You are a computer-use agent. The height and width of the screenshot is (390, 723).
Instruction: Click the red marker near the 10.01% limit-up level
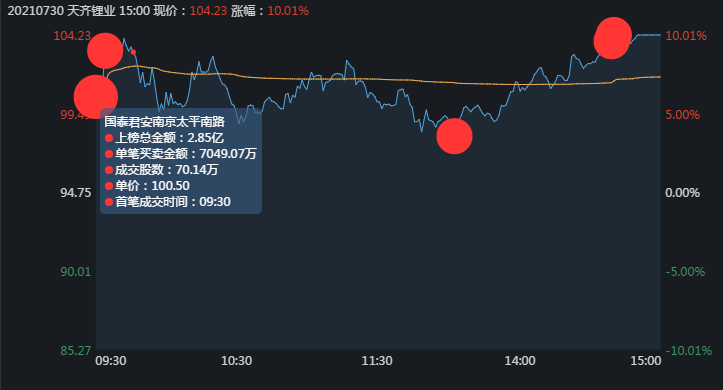[x=612, y=38]
